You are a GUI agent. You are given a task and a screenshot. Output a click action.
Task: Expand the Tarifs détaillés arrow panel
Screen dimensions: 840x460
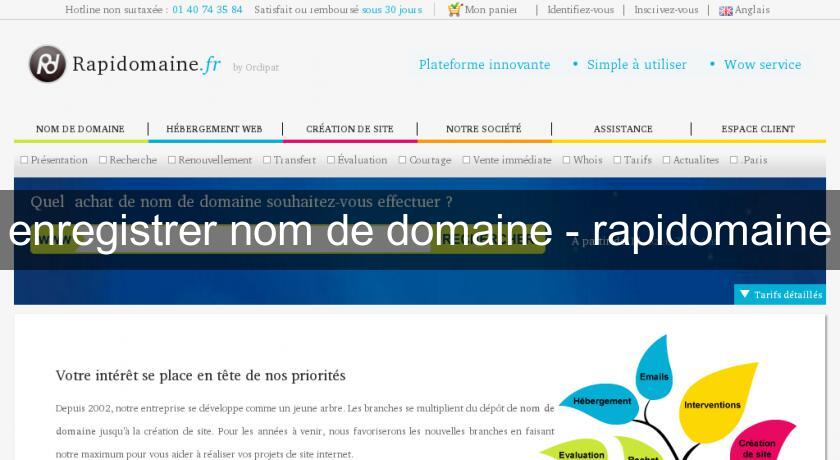click(x=744, y=295)
